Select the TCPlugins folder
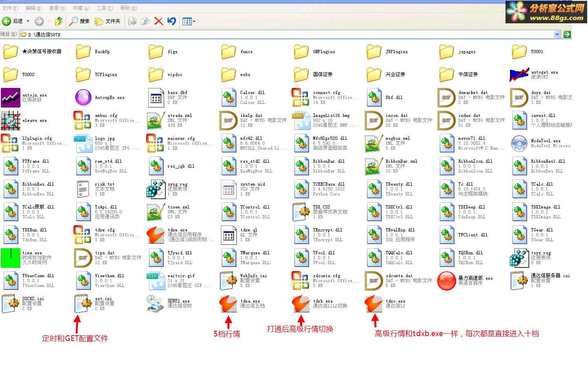 coord(83,74)
